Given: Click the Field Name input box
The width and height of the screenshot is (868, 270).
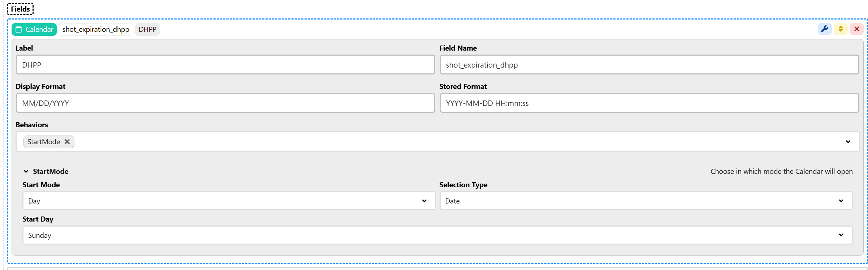Looking at the screenshot, I should tap(649, 65).
